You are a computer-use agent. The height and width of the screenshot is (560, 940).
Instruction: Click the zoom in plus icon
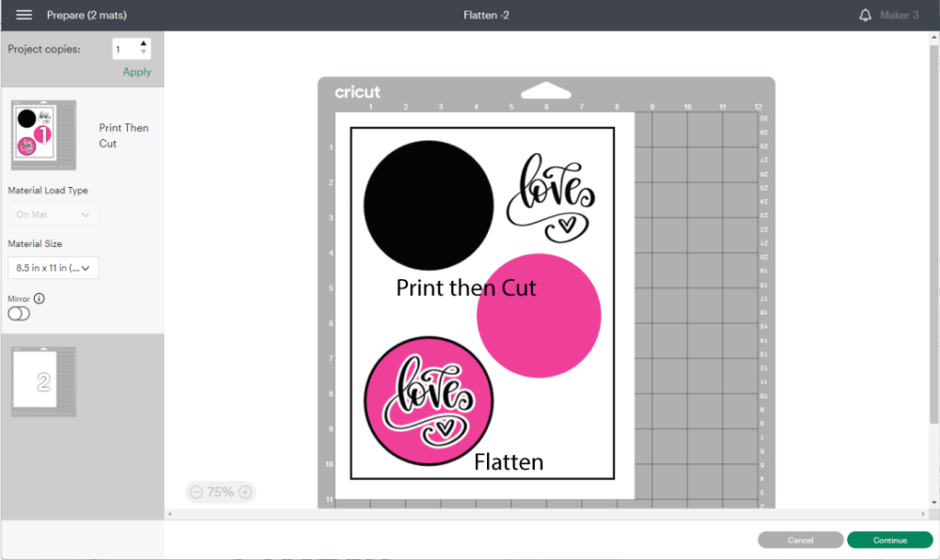pyautogui.click(x=245, y=492)
